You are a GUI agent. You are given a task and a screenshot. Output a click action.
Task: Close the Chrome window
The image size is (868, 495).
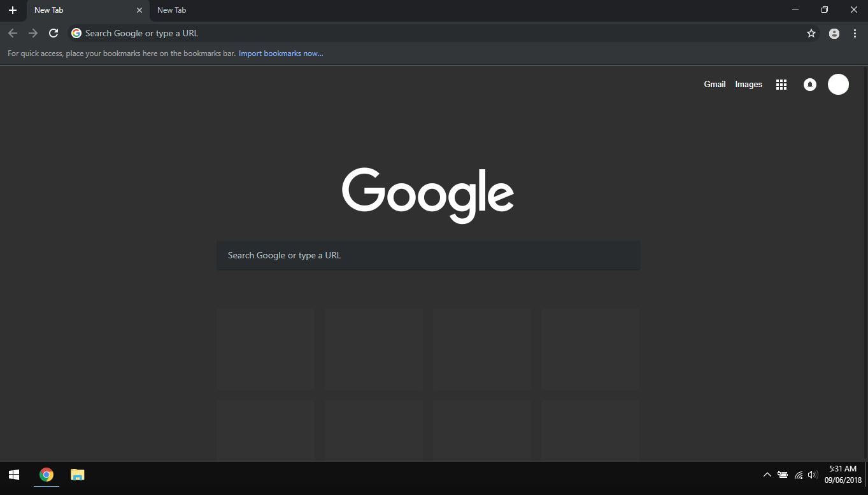click(x=854, y=10)
